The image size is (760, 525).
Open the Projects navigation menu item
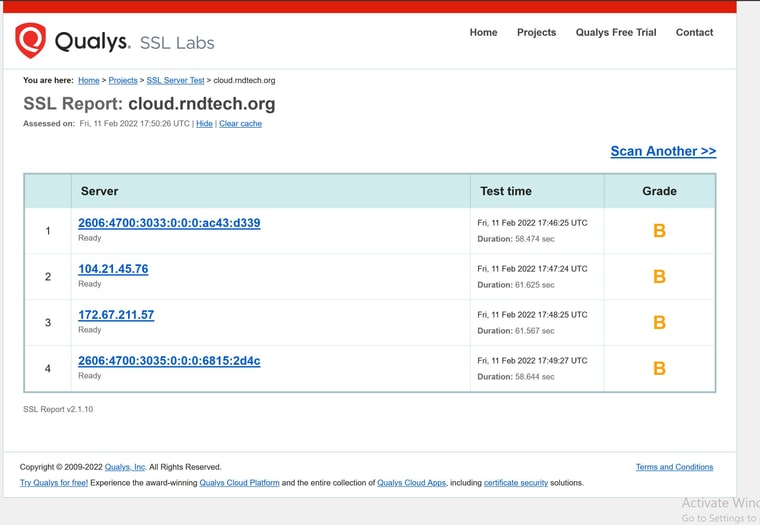pos(536,32)
